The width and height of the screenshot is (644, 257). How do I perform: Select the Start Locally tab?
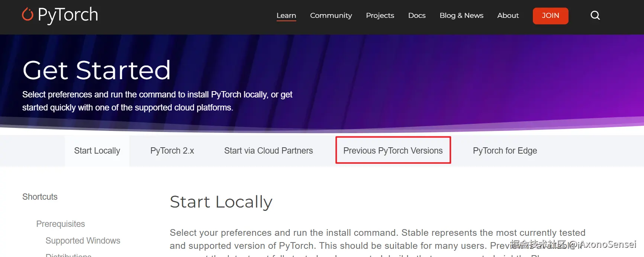pos(97,151)
